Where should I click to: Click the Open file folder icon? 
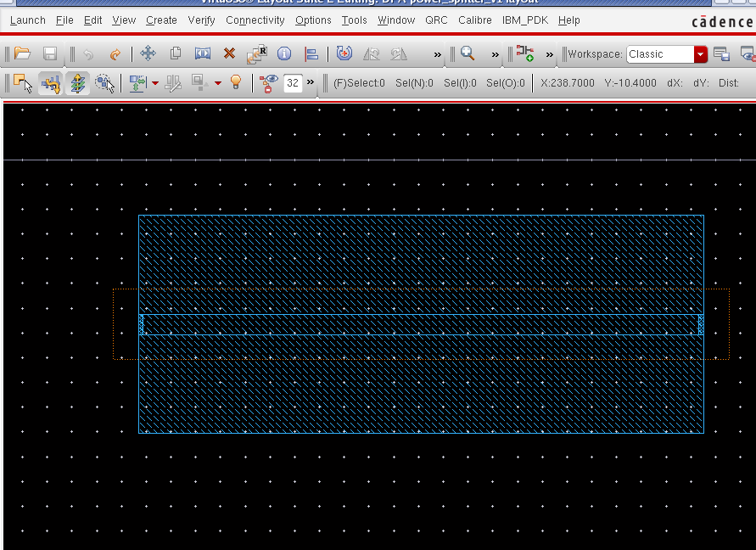(x=23, y=54)
